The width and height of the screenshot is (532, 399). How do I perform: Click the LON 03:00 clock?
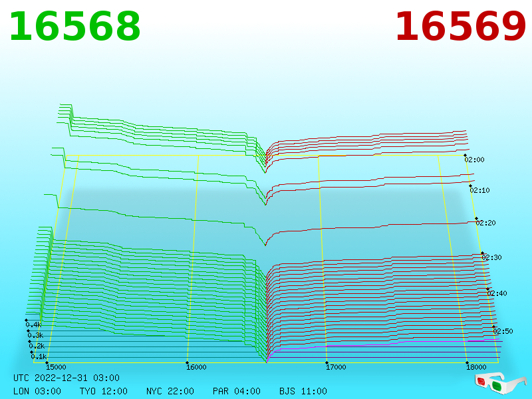click(37, 391)
